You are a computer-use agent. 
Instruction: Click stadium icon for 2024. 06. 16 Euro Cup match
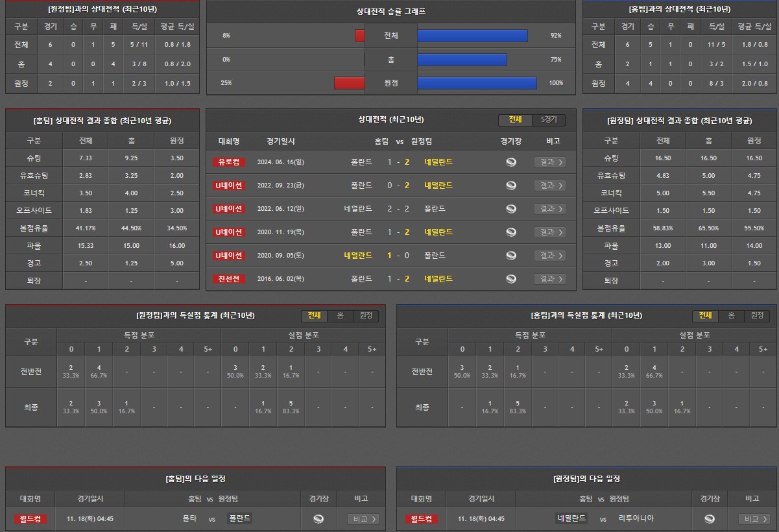(x=511, y=162)
